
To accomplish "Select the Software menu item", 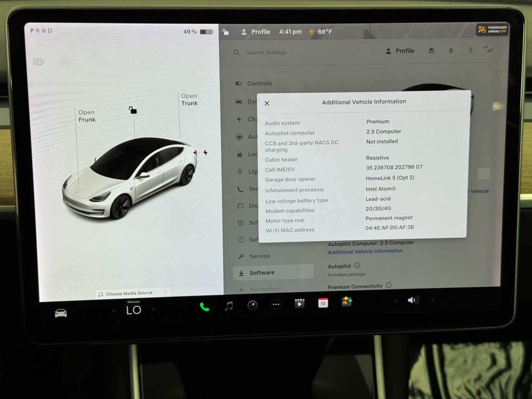I will click(x=262, y=273).
